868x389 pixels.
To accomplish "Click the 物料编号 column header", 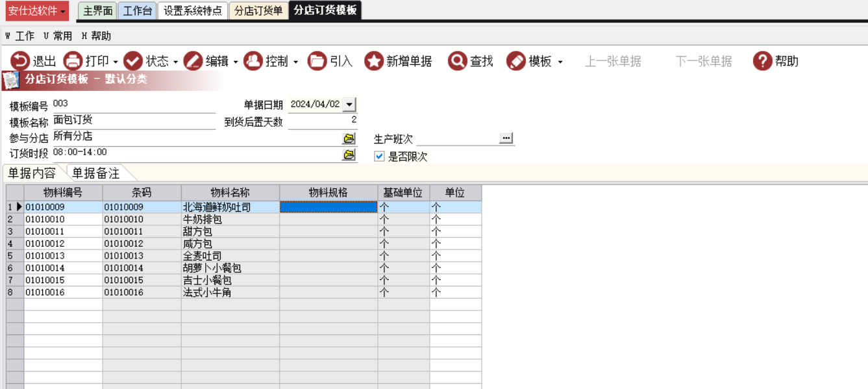I will (x=63, y=193).
